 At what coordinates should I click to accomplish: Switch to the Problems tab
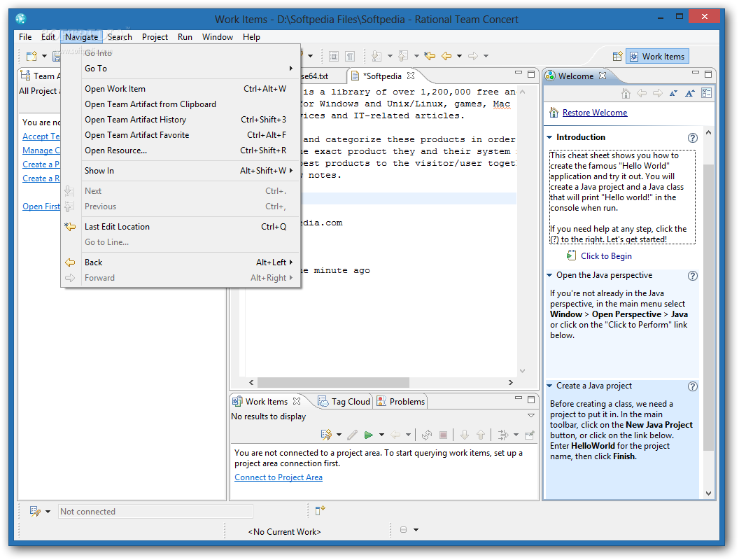coord(401,402)
